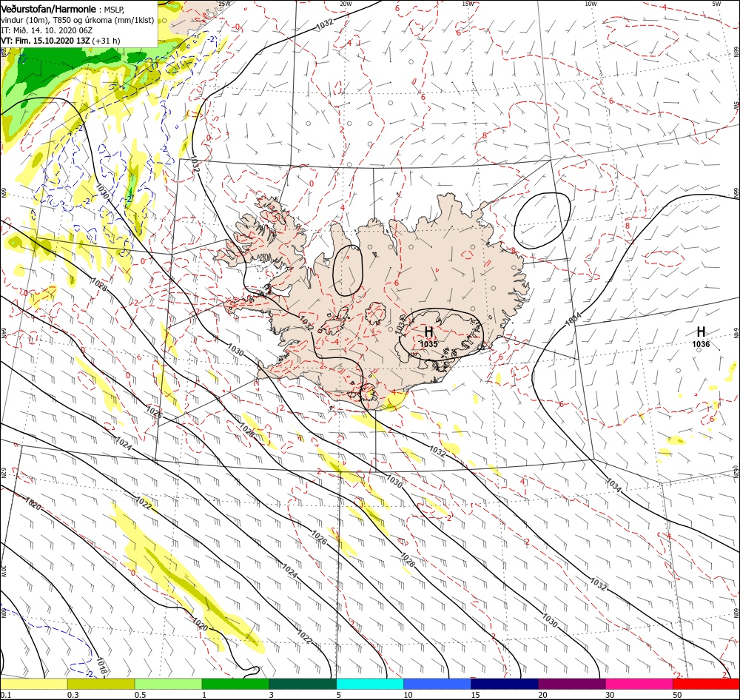Select the olive 0.3 mm legend color
740x700 pixels.
[x=101, y=684]
